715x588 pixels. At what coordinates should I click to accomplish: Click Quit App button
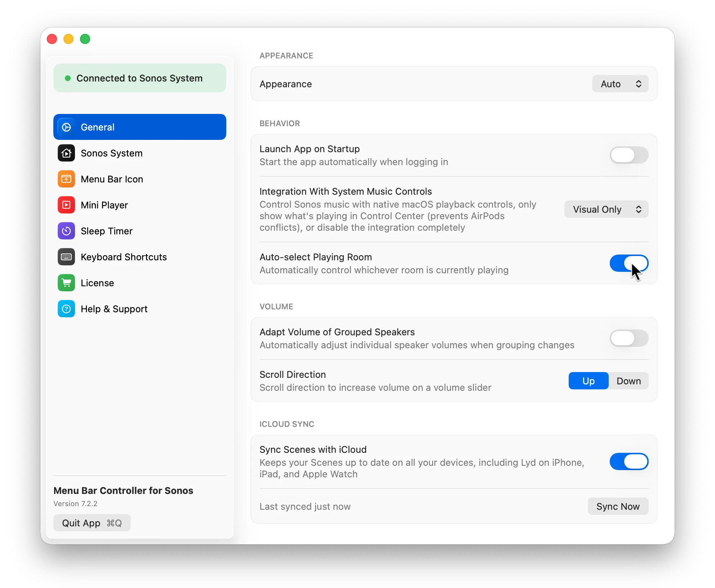[x=92, y=523]
